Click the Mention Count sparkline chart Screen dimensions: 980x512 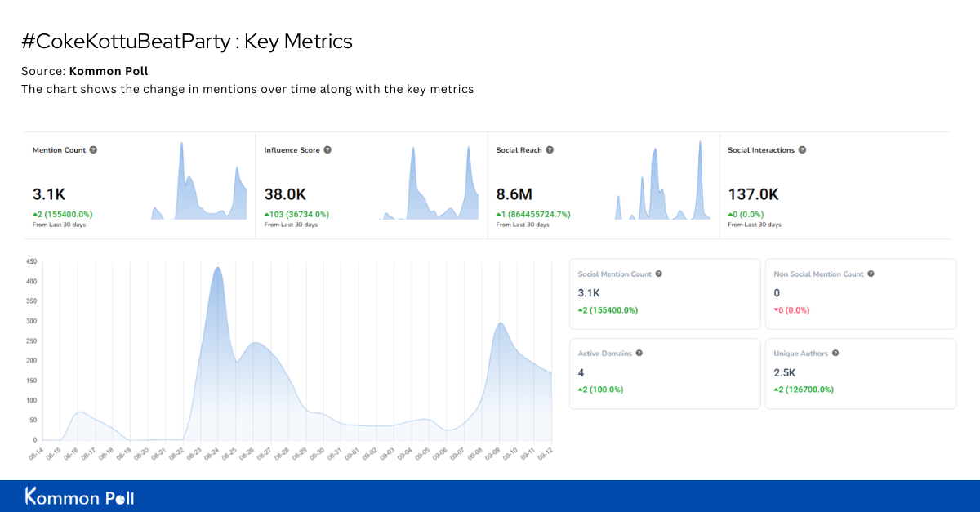click(199, 184)
